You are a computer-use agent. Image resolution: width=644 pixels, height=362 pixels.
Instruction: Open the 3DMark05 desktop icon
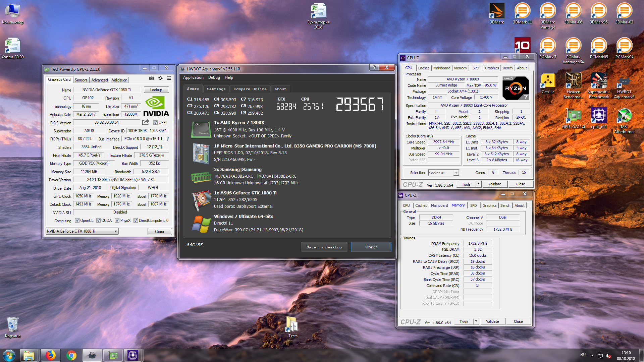click(x=599, y=13)
